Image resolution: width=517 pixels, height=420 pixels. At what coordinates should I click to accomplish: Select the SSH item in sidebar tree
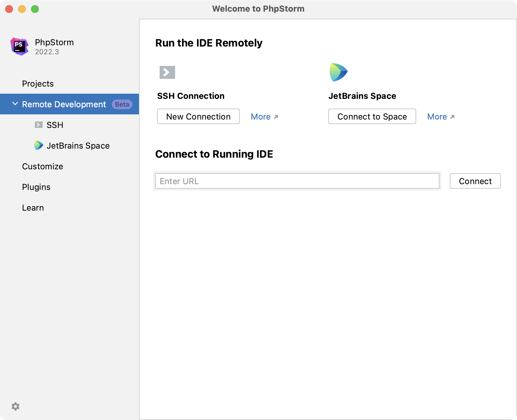[55, 125]
